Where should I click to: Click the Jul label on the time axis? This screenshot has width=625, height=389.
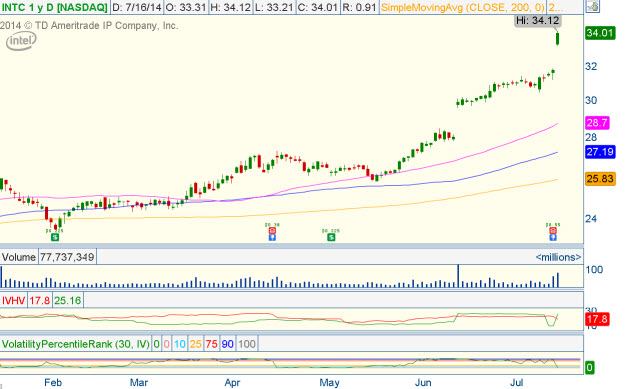click(517, 383)
